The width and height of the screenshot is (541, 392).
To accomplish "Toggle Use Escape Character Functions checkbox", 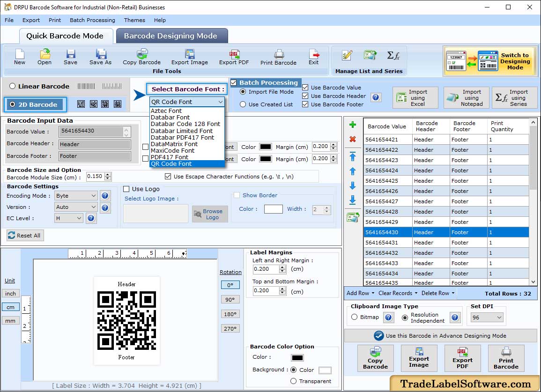I will tap(168, 177).
